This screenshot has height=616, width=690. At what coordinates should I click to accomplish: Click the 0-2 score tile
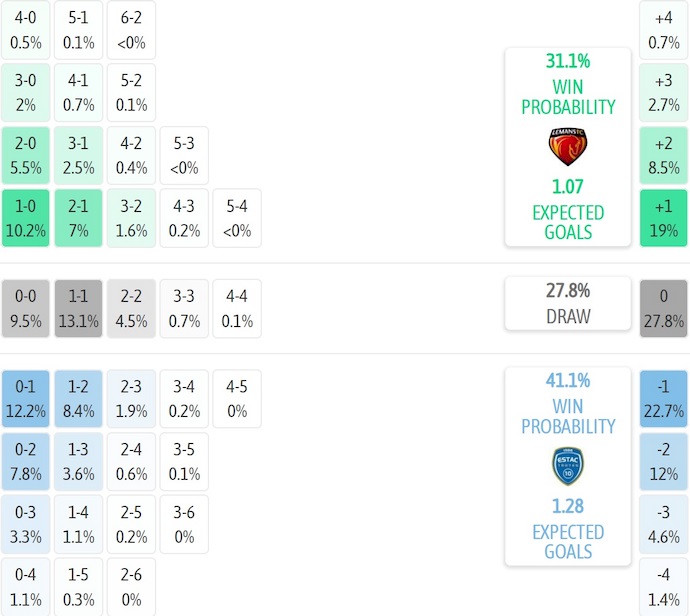26,460
